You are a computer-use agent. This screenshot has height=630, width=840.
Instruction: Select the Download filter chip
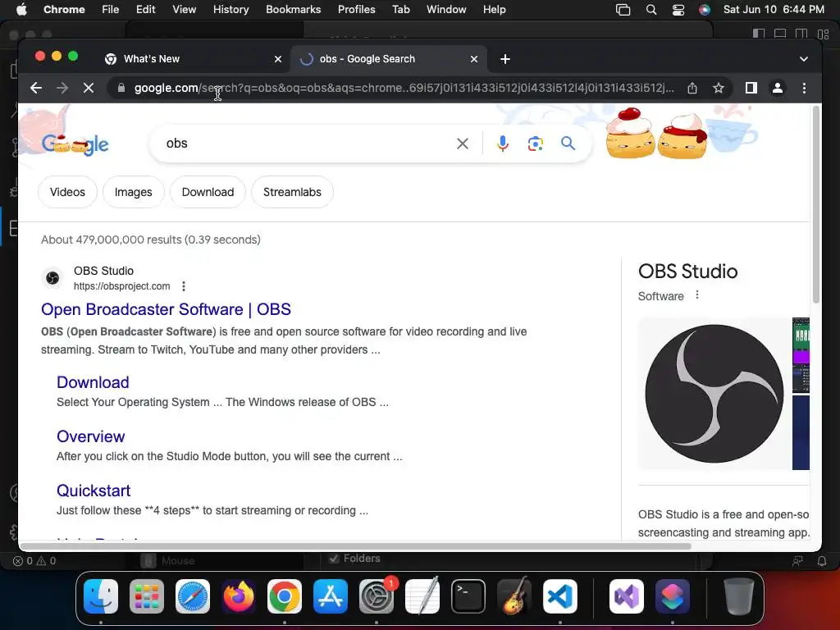click(208, 192)
